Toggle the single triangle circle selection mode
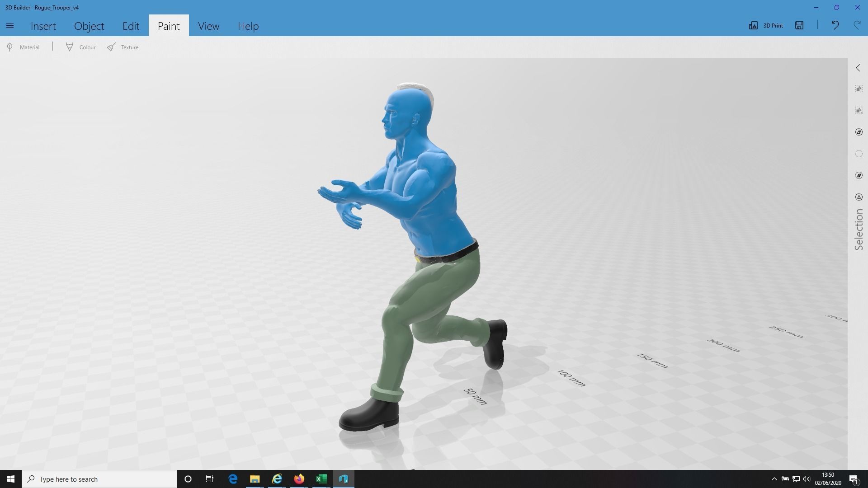Image resolution: width=868 pixels, height=488 pixels. pos(859,197)
